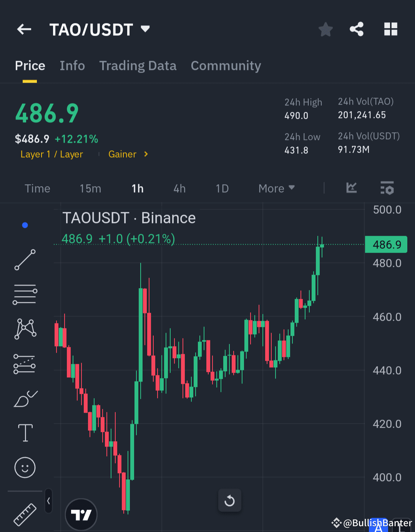This screenshot has width=415, height=532.
Task: Open the chart line-style icon beside the timeframes
Action: 351,188
